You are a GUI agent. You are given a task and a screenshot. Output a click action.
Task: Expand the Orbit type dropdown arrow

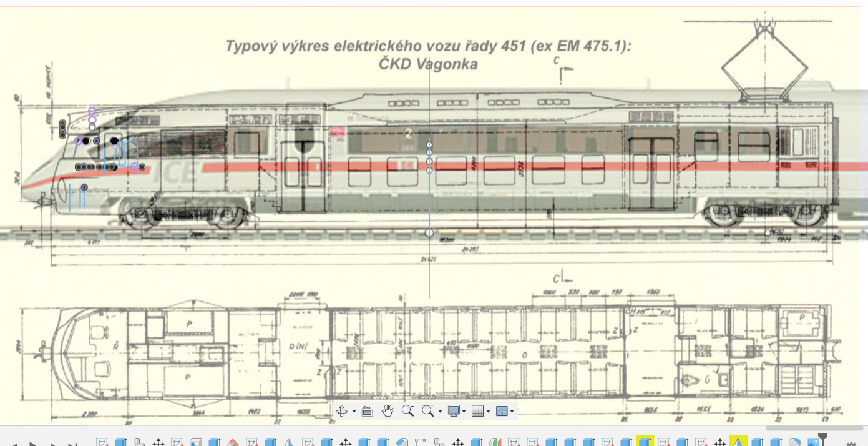354,412
